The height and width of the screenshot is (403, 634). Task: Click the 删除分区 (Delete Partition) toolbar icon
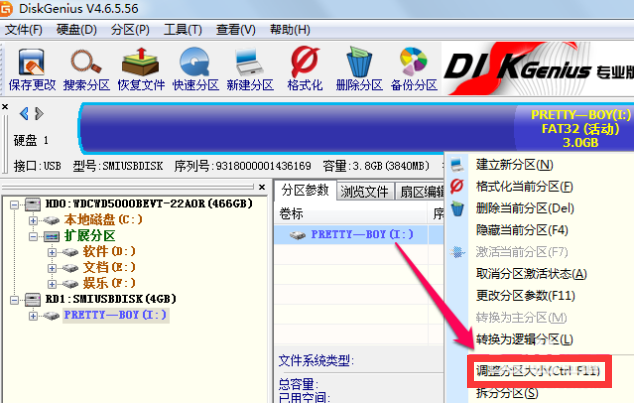coord(358,66)
